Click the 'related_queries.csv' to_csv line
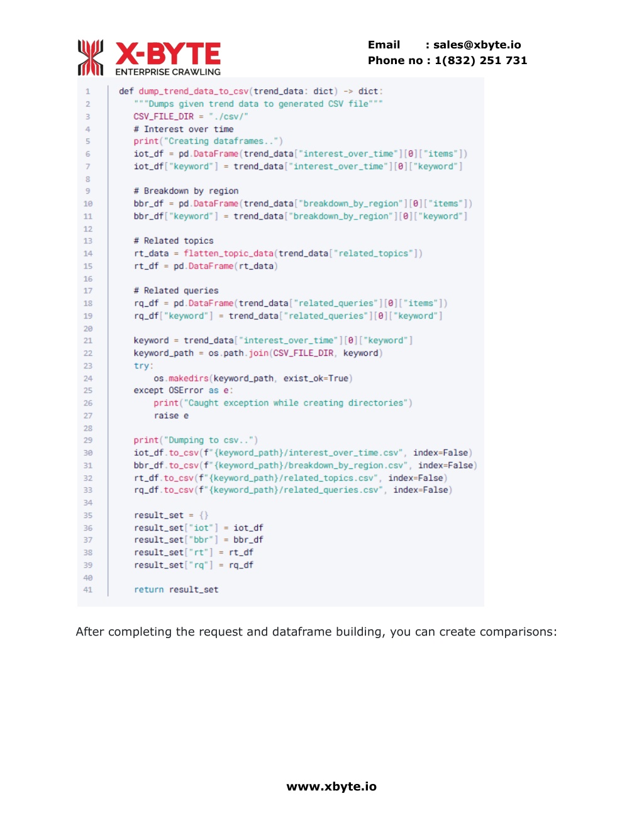Screen dimensions: 644x833 (x=293, y=490)
